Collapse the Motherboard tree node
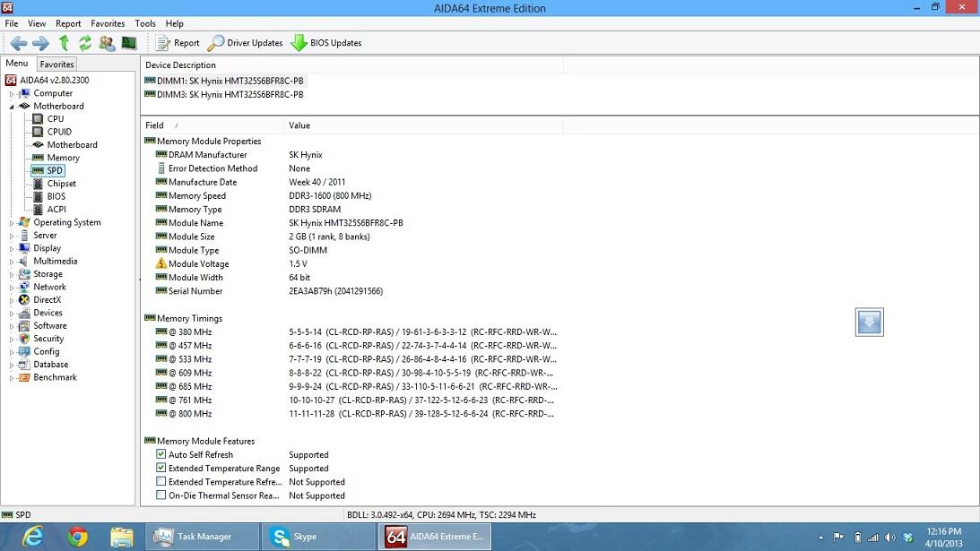Screen dimensions: 980x551 coord(12,107)
